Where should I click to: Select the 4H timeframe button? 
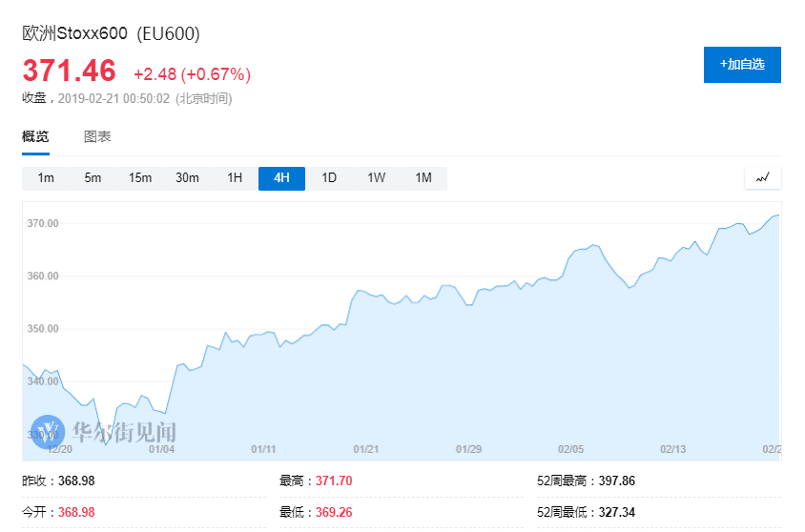point(281,178)
